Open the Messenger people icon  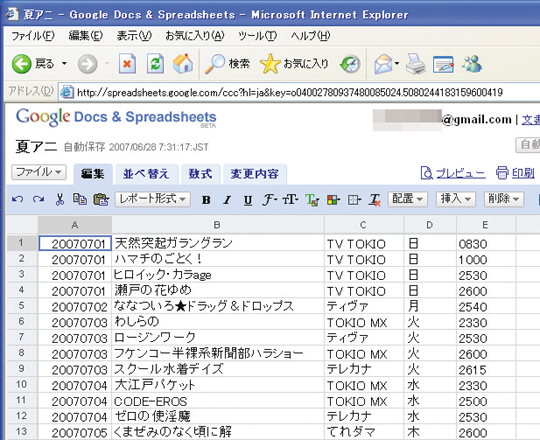[x=471, y=64]
